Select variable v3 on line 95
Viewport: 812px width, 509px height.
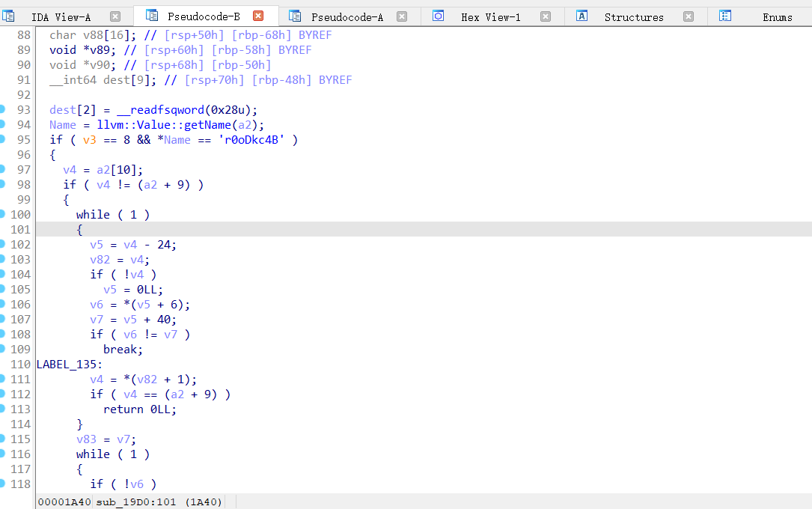pos(90,140)
